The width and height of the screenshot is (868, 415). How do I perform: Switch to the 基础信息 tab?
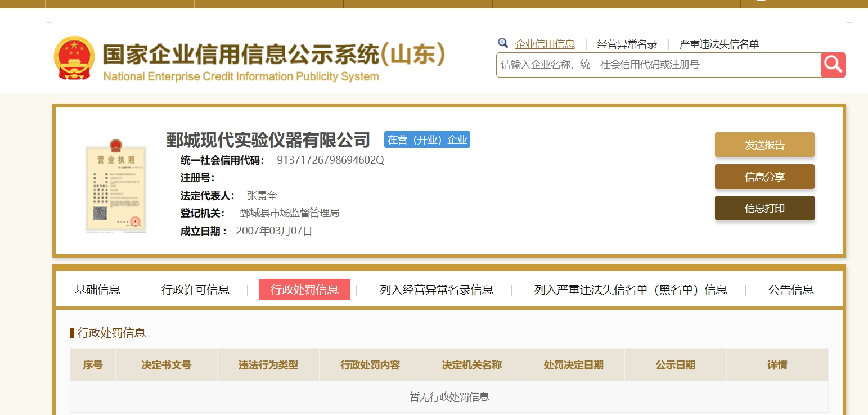pyautogui.click(x=97, y=290)
